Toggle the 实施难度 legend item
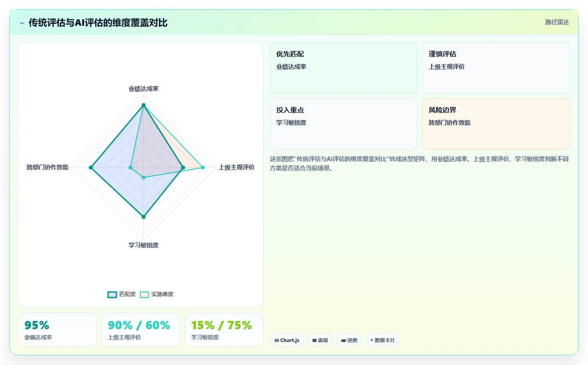 point(157,294)
